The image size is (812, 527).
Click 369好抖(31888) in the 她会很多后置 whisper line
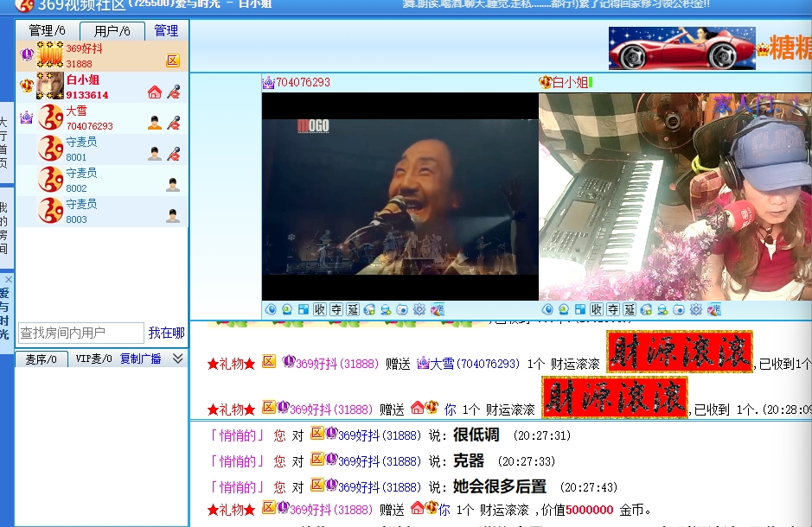[379, 487]
